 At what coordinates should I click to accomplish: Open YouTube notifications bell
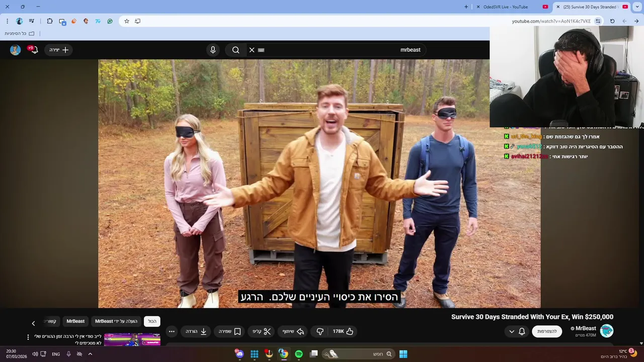pyautogui.click(x=34, y=50)
